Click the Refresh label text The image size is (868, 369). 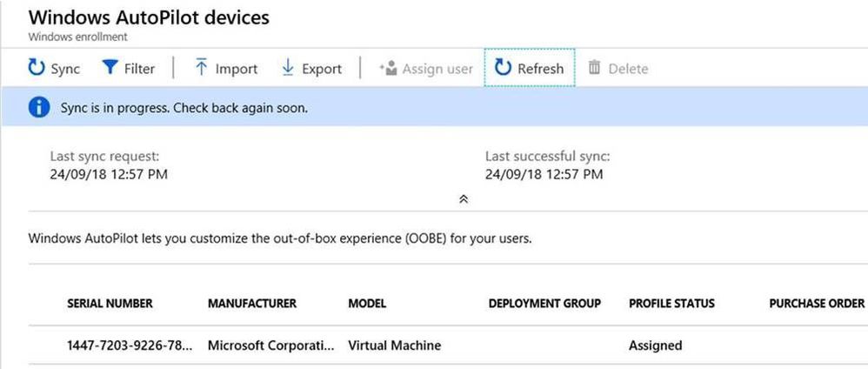[x=540, y=69]
